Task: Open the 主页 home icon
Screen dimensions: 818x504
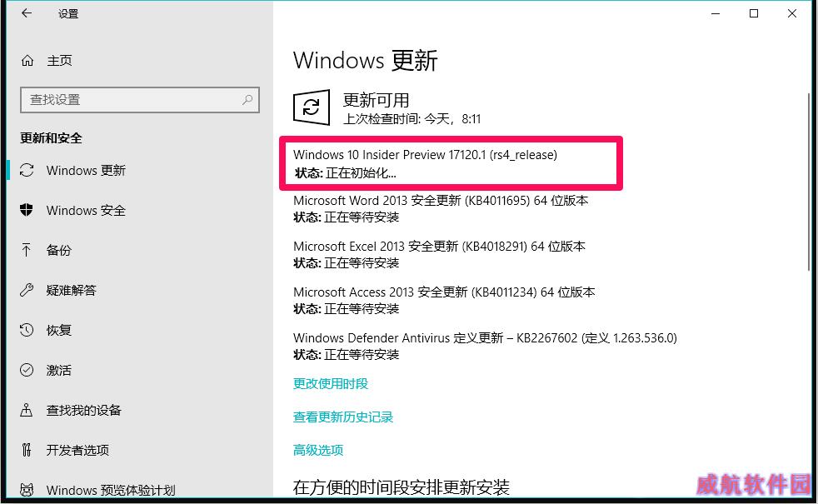Action: (x=27, y=61)
